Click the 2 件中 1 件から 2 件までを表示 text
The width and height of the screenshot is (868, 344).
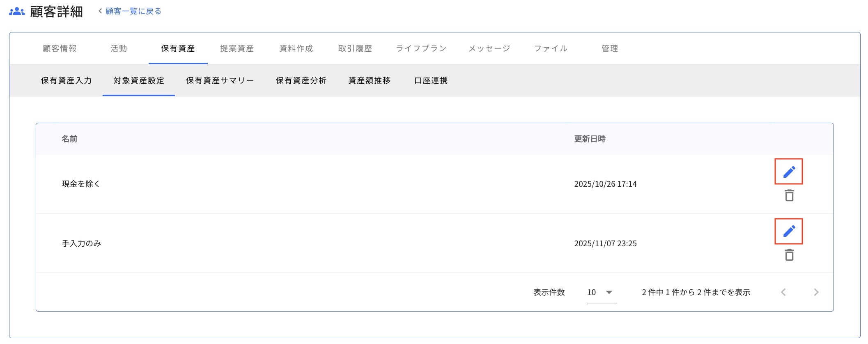(696, 292)
